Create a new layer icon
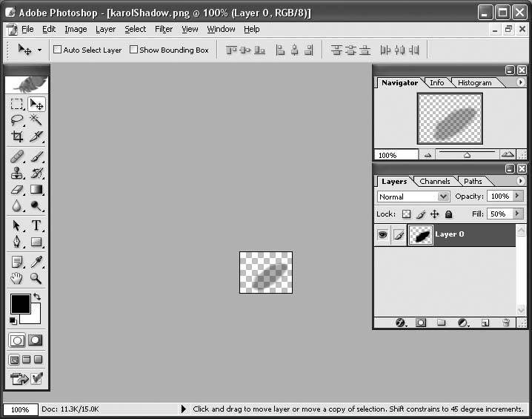532x419 pixels. pos(485,323)
